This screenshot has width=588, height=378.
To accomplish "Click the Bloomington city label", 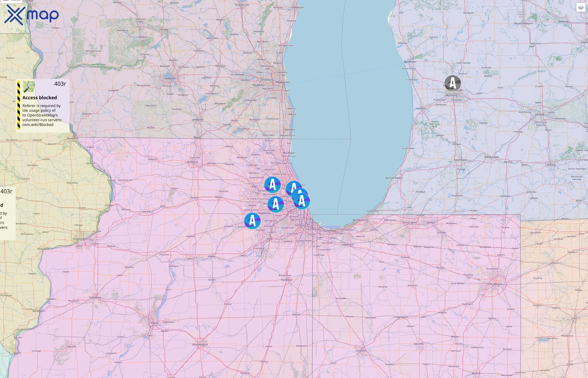I will pyautogui.click(x=200, y=345).
